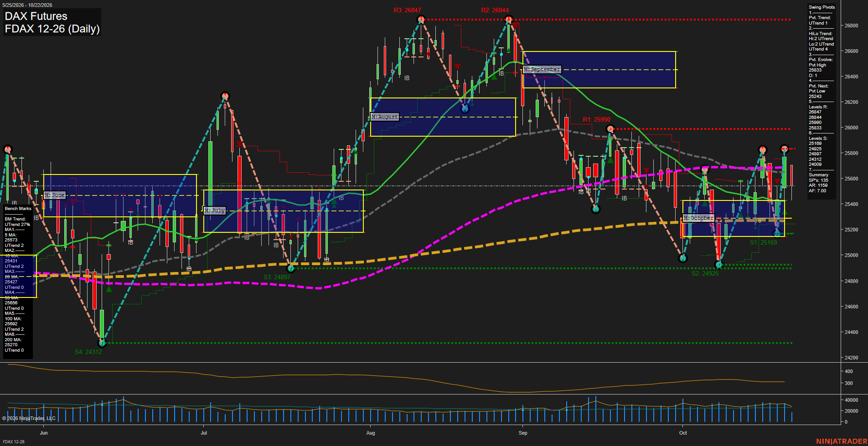868x446 pixels.
Task: Click the M:July monthly range label
Action: point(215,210)
